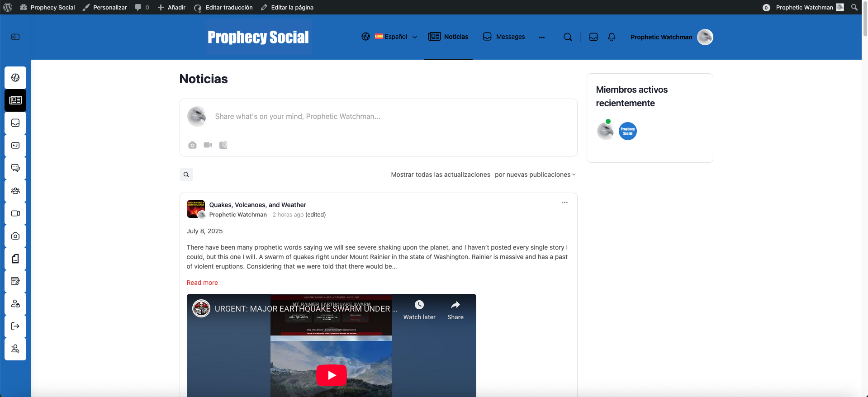Click the document attach icon in post box
The height and width of the screenshot is (397, 868).
pos(223,145)
